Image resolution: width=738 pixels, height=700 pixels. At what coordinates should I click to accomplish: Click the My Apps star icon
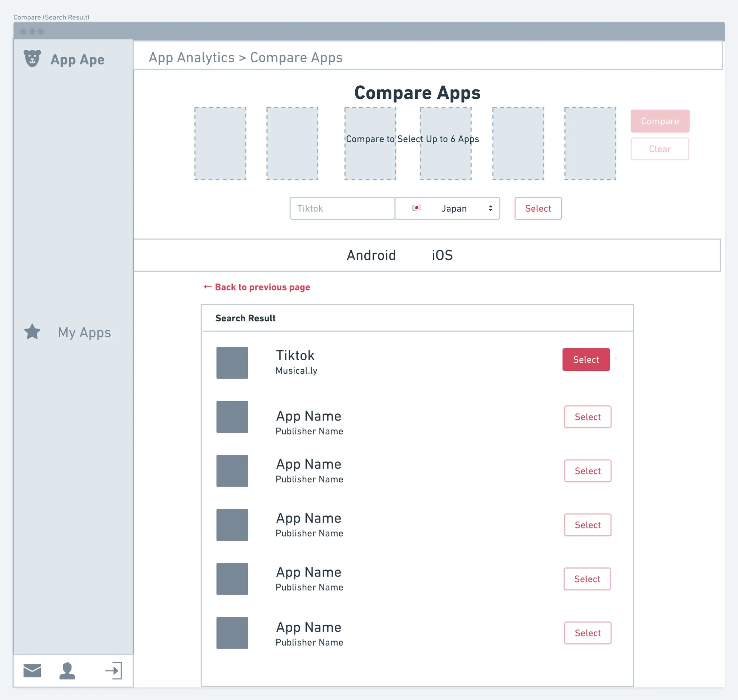click(32, 332)
